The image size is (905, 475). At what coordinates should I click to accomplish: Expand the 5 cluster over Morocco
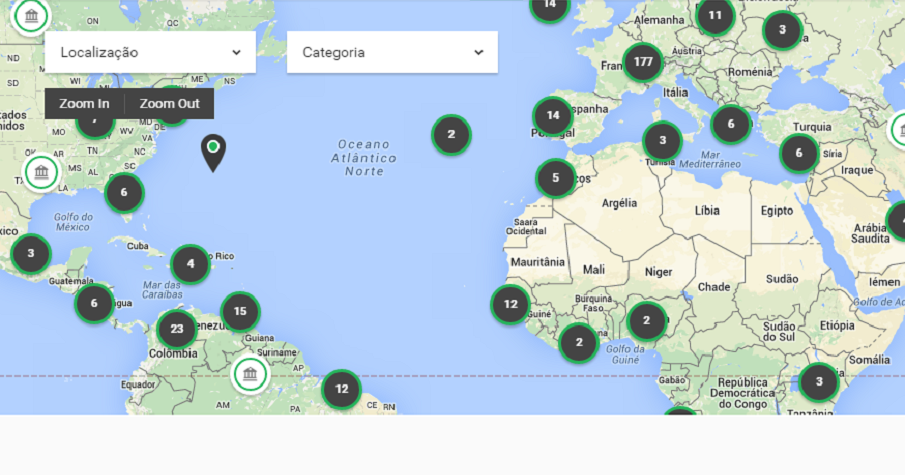[555, 178]
